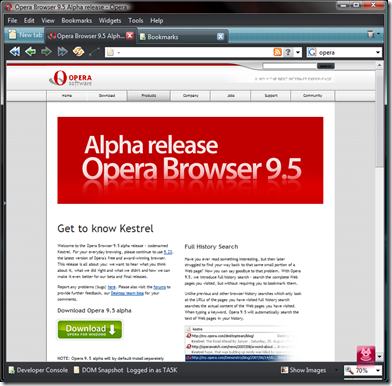The width and height of the screenshot is (392, 386).
Task: Click the Fast Forward icon
Action: point(63,52)
